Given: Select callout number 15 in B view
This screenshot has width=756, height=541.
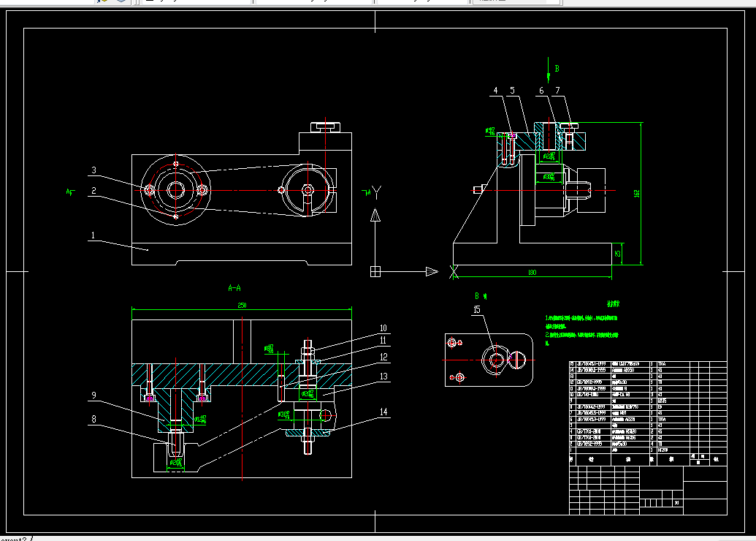Looking at the screenshot, I should [x=477, y=309].
